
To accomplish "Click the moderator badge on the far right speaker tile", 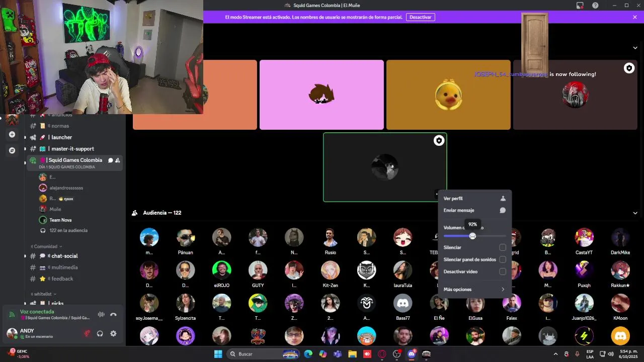I will coord(629,68).
